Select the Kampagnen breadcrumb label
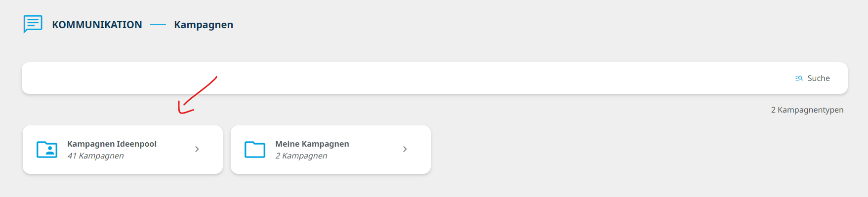This screenshot has height=197, width=868. [204, 25]
